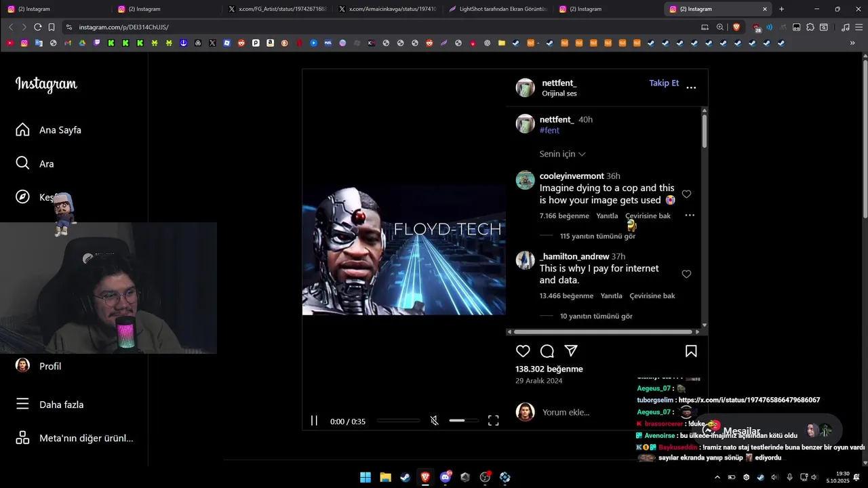Image resolution: width=868 pixels, height=488 pixels.
Task: Open the #fent hashtag link
Action: [x=549, y=130]
